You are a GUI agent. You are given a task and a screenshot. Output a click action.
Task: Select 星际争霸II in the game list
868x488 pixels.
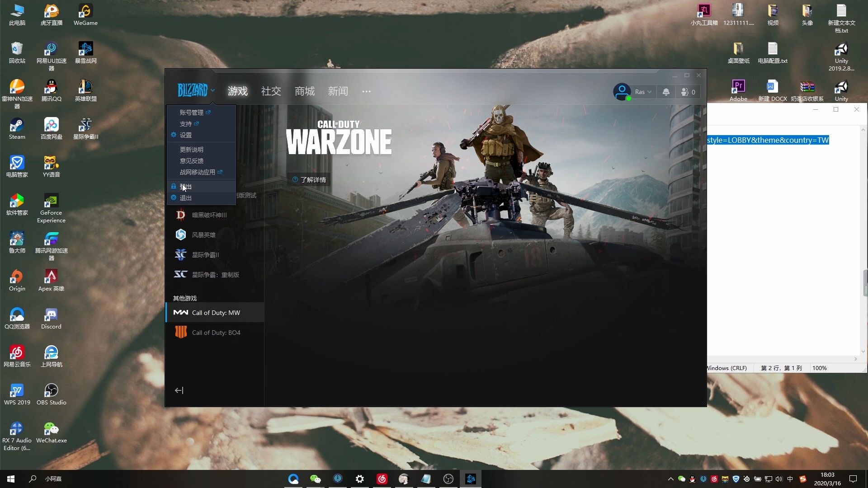pos(215,255)
